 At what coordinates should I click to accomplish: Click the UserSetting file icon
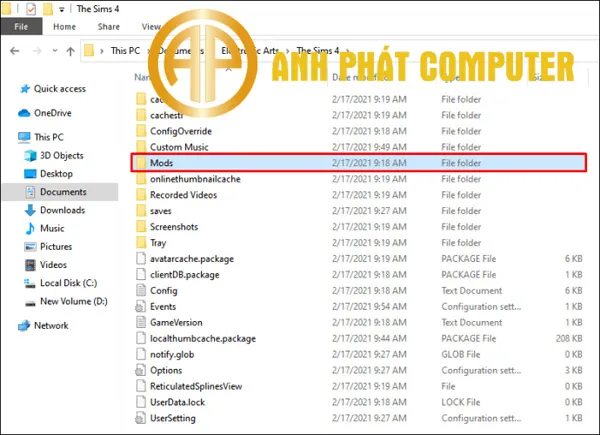(x=141, y=418)
